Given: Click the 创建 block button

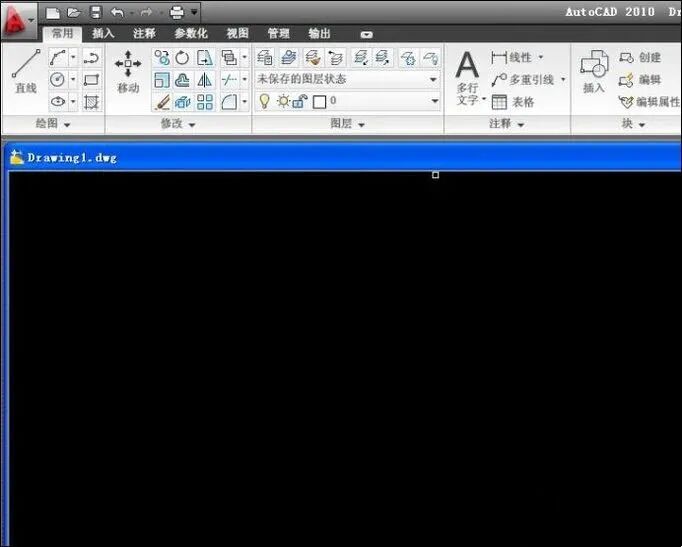Looking at the screenshot, I should 640,57.
